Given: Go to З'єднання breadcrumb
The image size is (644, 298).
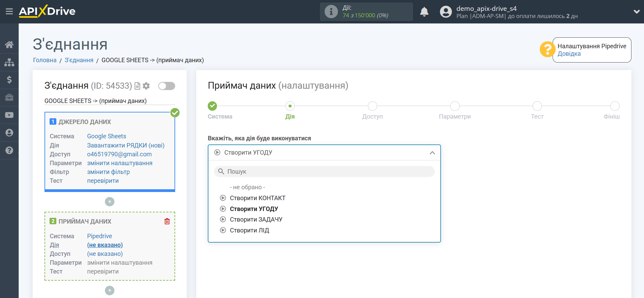Looking at the screenshot, I should (x=79, y=60).
